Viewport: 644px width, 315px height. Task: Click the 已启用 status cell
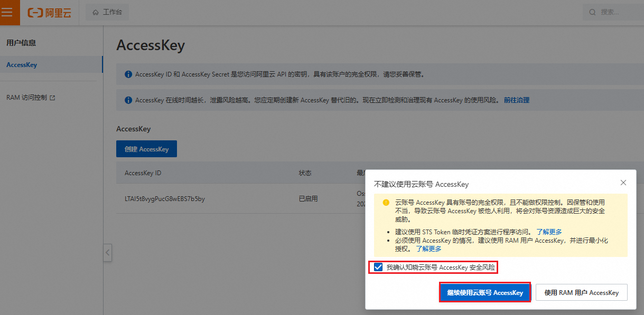[308, 199]
